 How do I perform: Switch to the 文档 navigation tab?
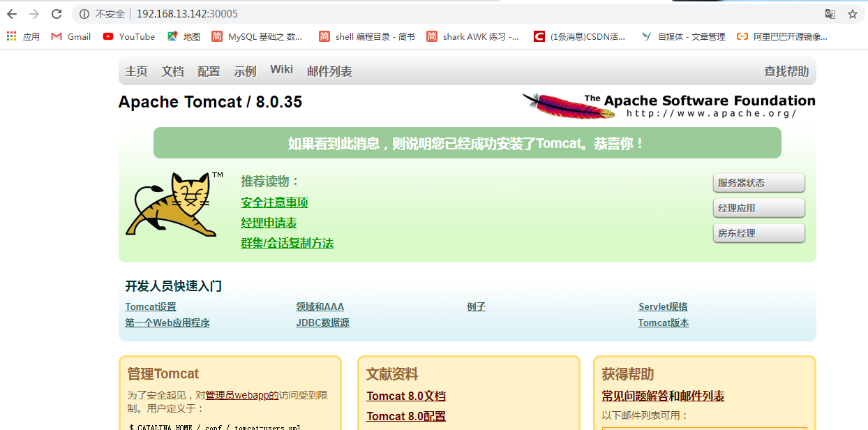[x=172, y=71]
